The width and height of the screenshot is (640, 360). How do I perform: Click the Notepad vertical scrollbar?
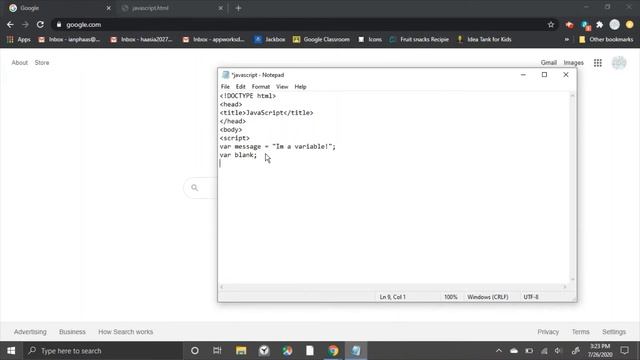[572, 187]
